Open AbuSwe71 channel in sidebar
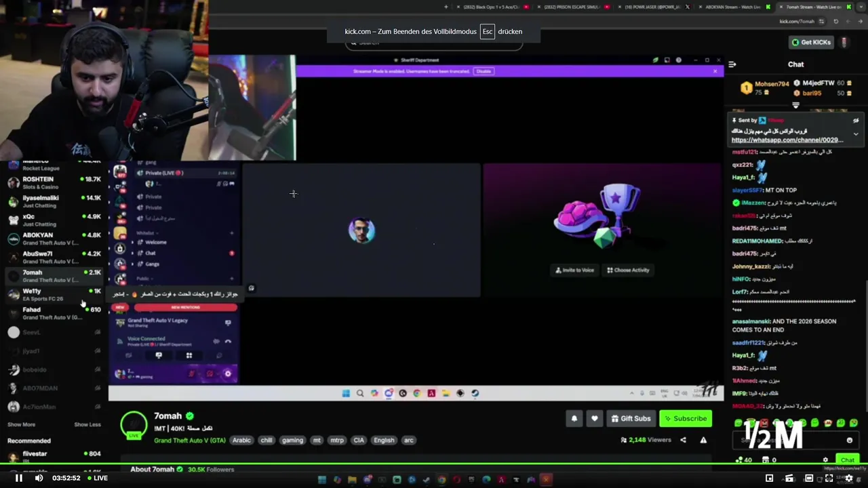 point(53,257)
